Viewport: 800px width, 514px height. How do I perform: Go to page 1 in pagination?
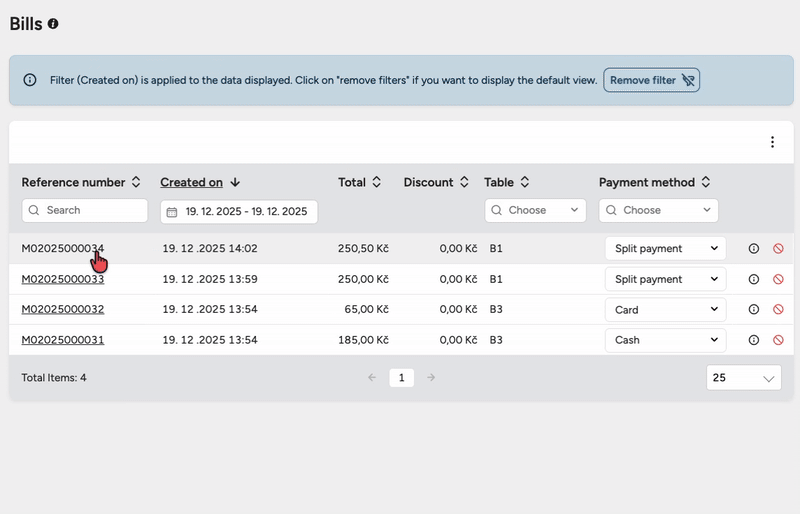(401, 378)
